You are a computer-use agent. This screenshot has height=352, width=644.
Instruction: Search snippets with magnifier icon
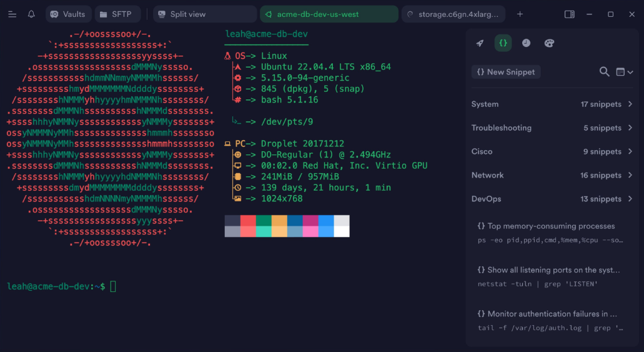[x=604, y=72]
